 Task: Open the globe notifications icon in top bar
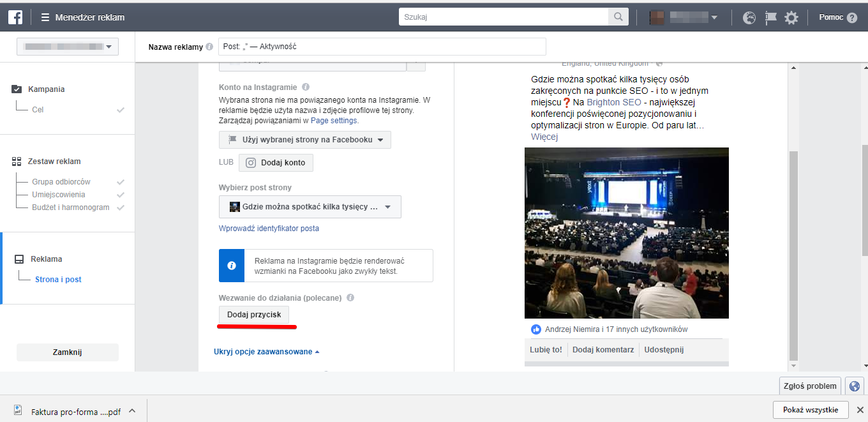(749, 18)
